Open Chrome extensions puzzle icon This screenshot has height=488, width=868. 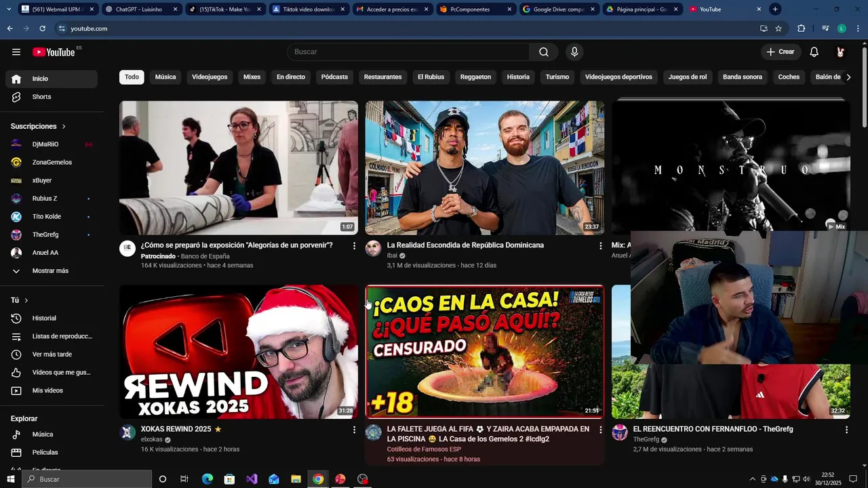tap(801, 28)
